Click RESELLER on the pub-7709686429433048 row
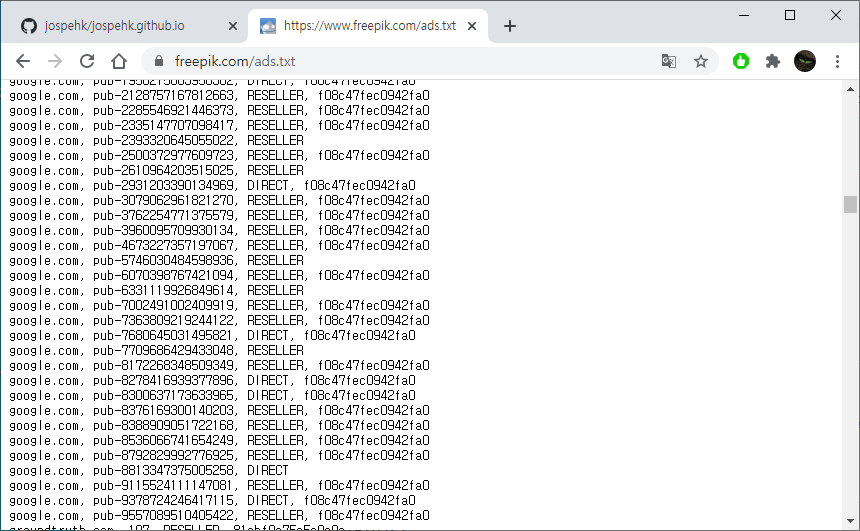The width and height of the screenshot is (860, 531). [x=275, y=351]
